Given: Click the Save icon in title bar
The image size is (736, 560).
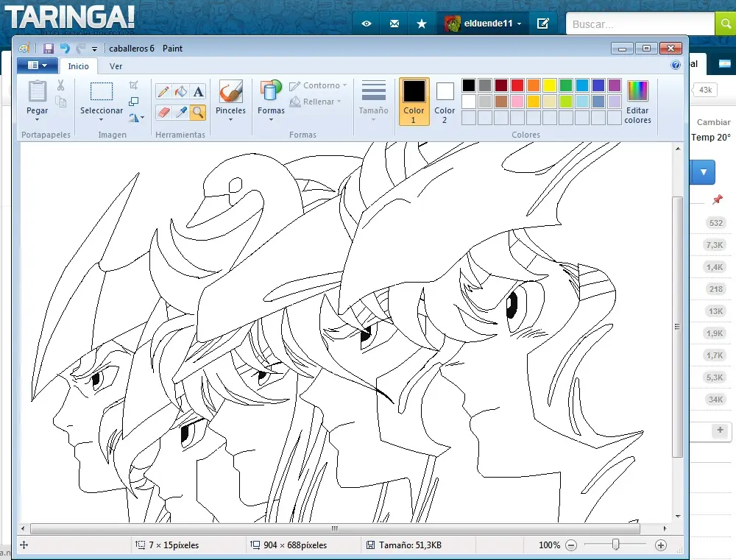Looking at the screenshot, I should tap(49, 49).
